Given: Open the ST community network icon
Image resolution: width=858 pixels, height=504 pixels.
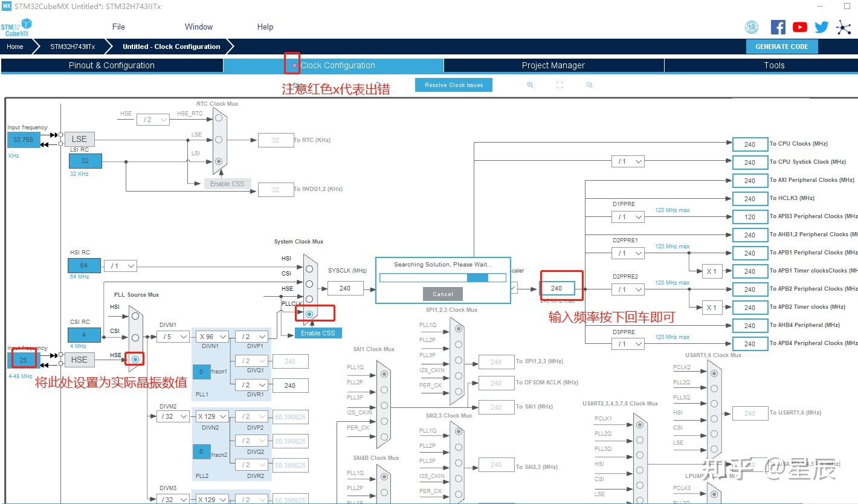Looking at the screenshot, I should click(x=843, y=27).
